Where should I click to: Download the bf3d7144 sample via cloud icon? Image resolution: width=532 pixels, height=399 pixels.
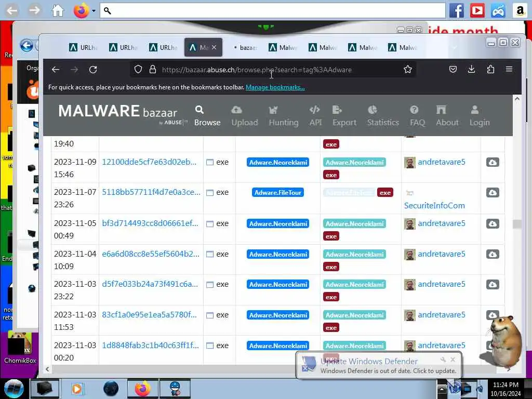[493, 223]
